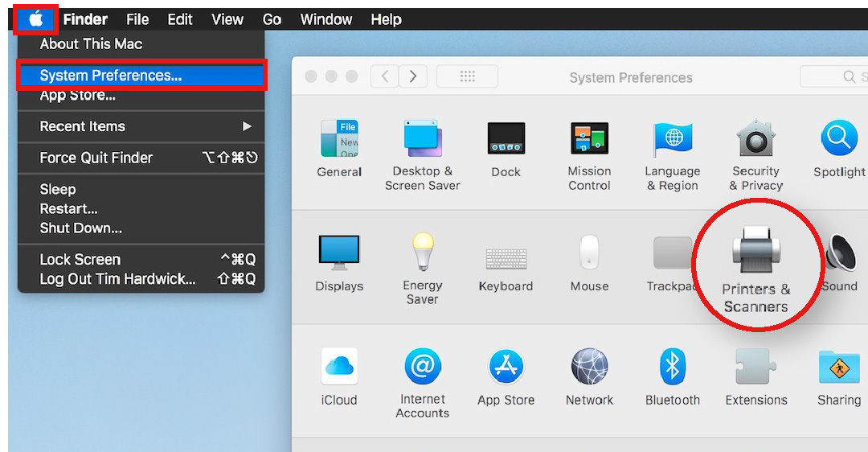Click the System Preferences search field
The height and width of the screenshot is (452, 868).
point(836,76)
